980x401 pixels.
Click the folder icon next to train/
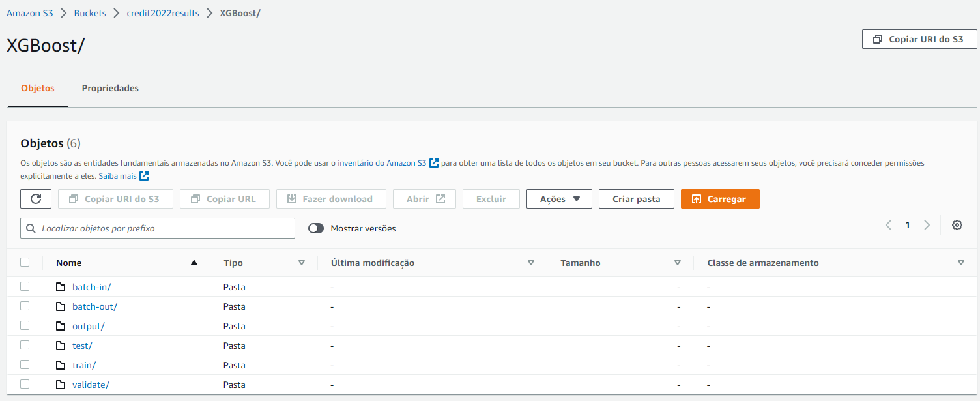pyautogui.click(x=61, y=364)
